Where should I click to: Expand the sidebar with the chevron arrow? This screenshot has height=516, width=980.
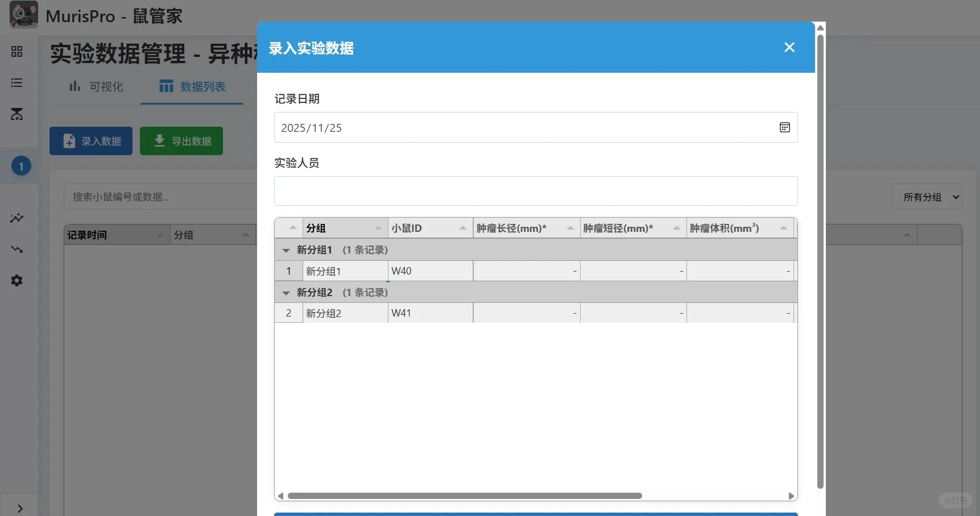tap(19, 507)
